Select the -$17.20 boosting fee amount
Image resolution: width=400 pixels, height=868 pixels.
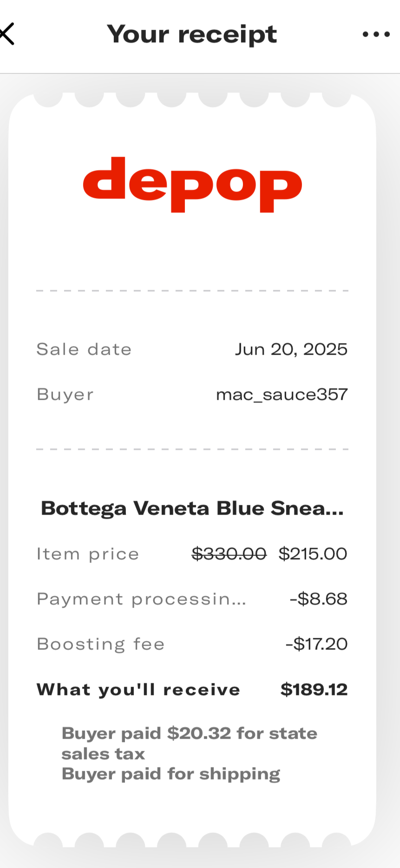pyautogui.click(x=316, y=644)
